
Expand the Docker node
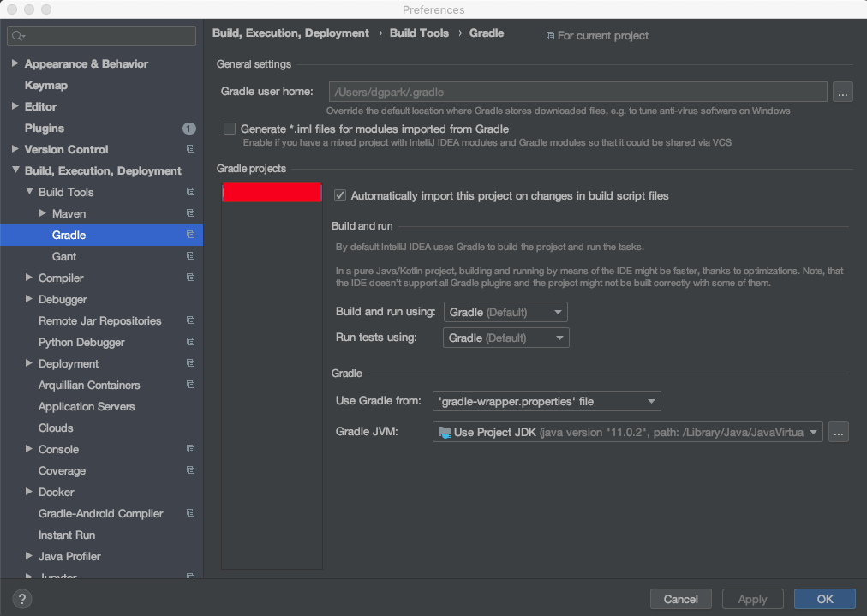(x=29, y=492)
